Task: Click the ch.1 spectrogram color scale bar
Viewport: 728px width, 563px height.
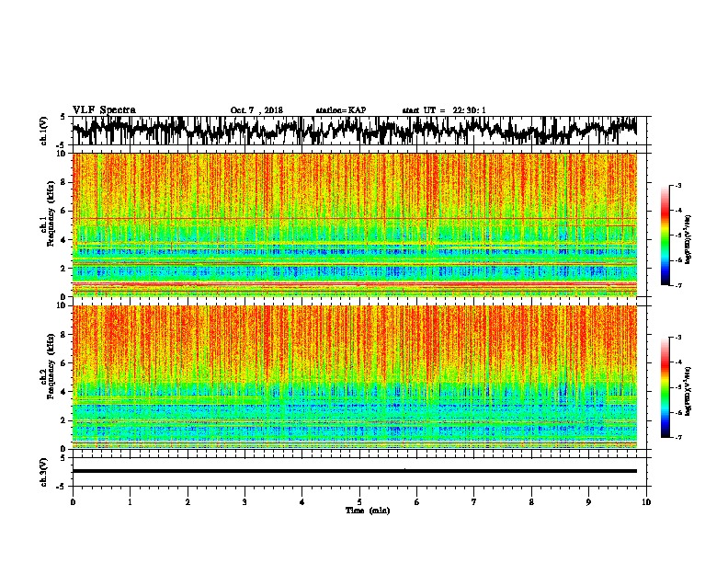Action: click(665, 236)
